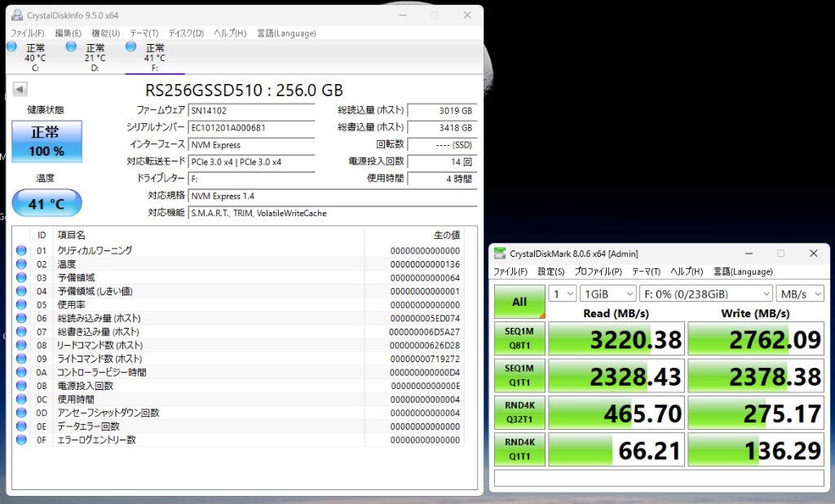Image resolution: width=835 pixels, height=504 pixels.
Task: Run the RND4K Q32T1 test
Action: click(x=519, y=413)
